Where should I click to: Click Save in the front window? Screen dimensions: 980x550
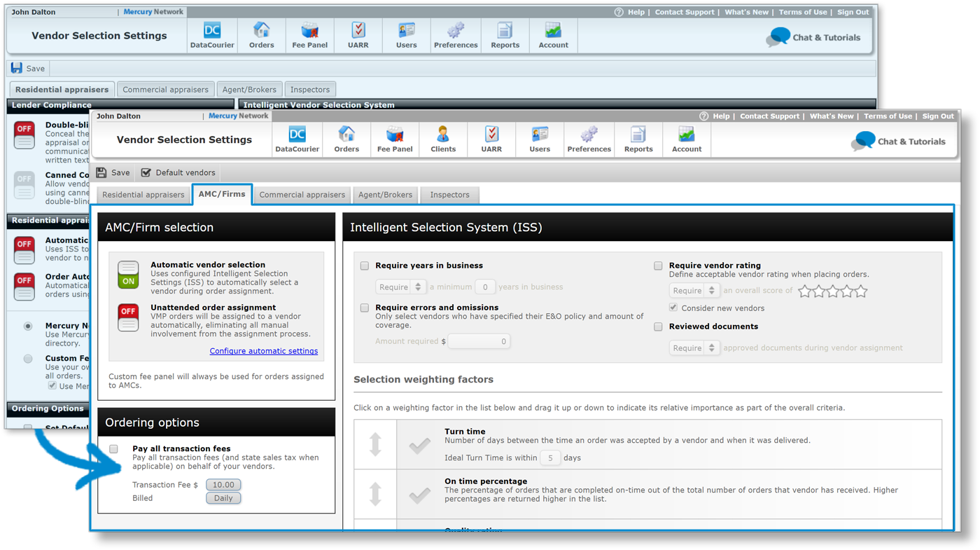pos(113,172)
